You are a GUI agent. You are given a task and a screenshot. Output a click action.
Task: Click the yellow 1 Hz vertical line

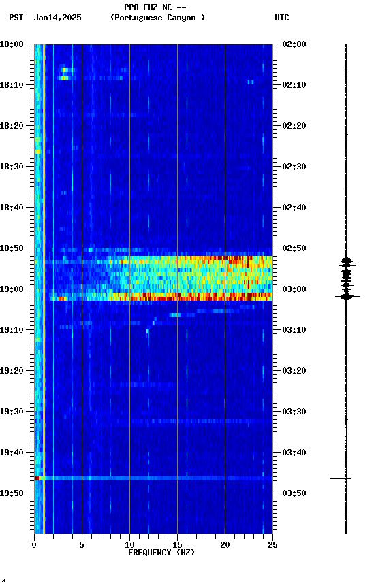tap(44, 289)
